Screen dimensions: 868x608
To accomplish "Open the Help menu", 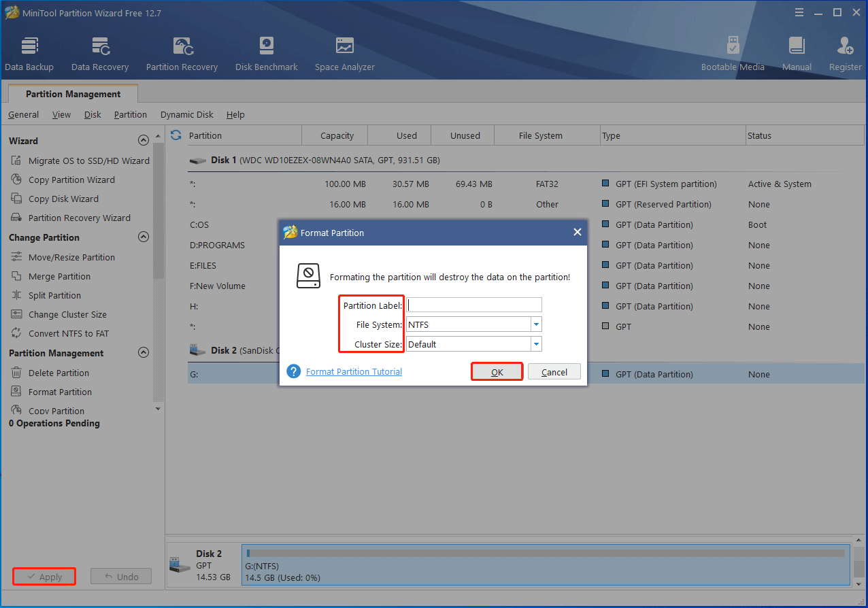I will tap(235, 114).
